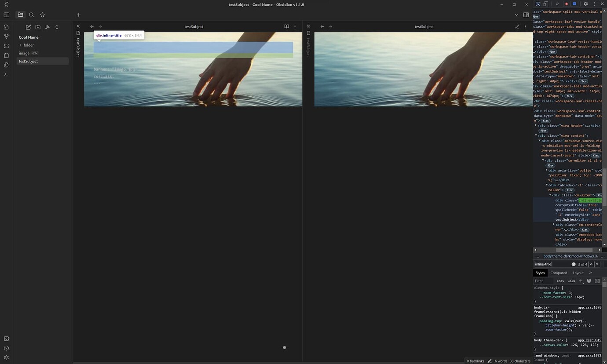Image resolution: width=607 pixels, height=364 pixels.
Task: Toggle editing mode with the pencil icon
Action: (x=517, y=26)
